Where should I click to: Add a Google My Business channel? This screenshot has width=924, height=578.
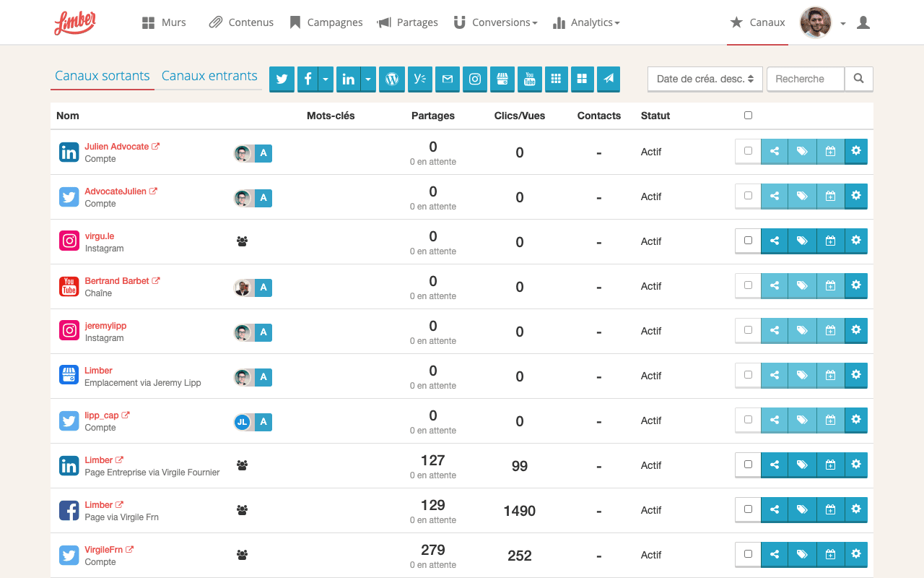pos(502,79)
